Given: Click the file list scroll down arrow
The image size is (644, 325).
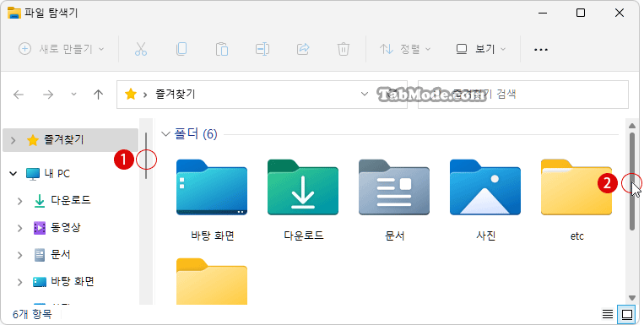Looking at the screenshot, I should point(632,298).
